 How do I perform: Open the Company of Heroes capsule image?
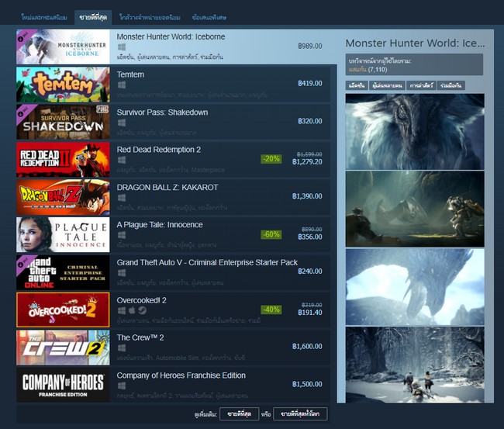[63, 385]
